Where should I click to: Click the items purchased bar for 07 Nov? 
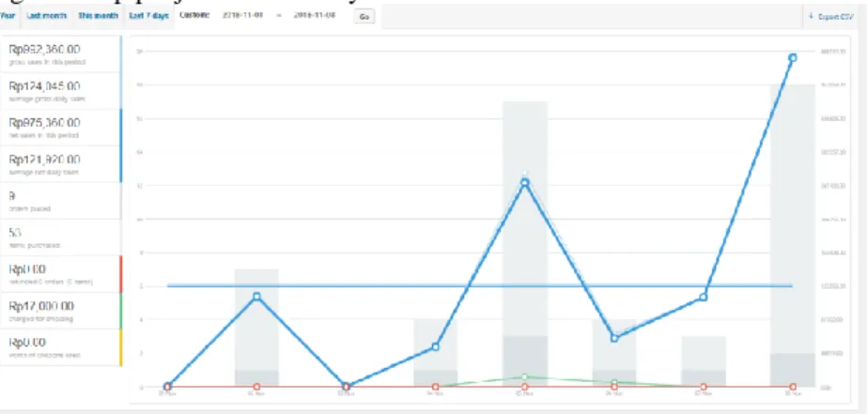pyautogui.click(x=704, y=360)
